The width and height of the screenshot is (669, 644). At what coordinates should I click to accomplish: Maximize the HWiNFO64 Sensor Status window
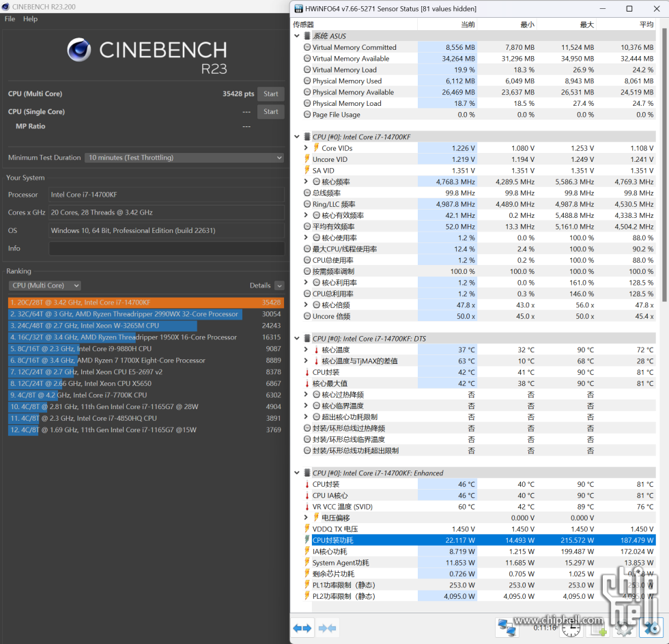click(x=629, y=8)
